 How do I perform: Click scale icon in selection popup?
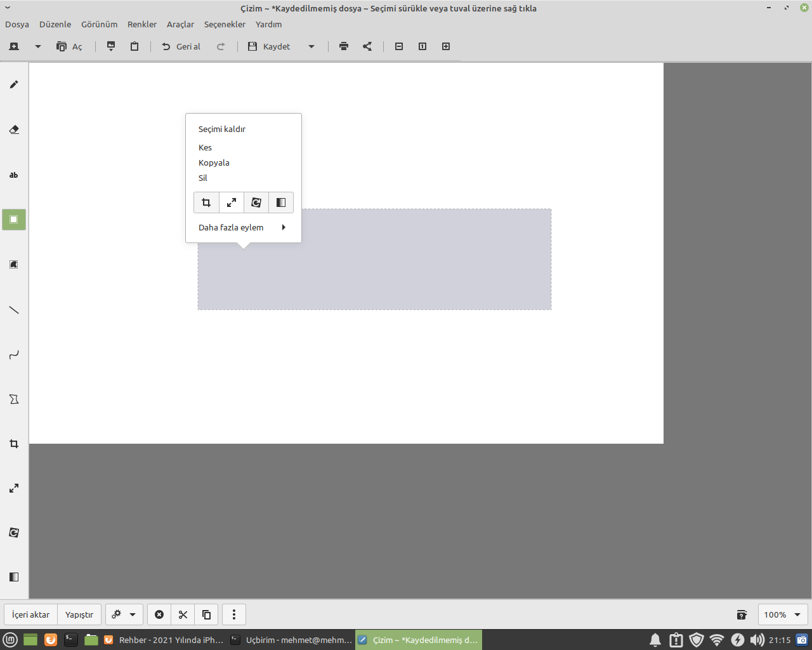click(232, 202)
